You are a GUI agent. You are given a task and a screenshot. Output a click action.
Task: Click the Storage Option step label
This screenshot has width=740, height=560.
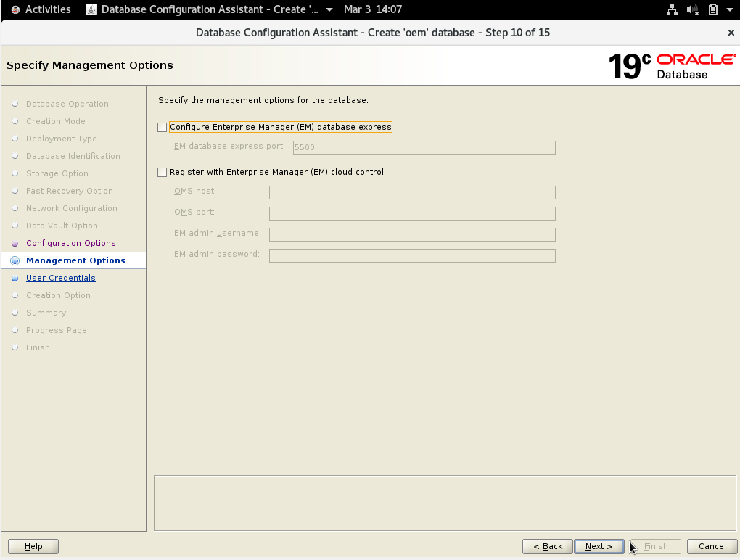coord(57,173)
